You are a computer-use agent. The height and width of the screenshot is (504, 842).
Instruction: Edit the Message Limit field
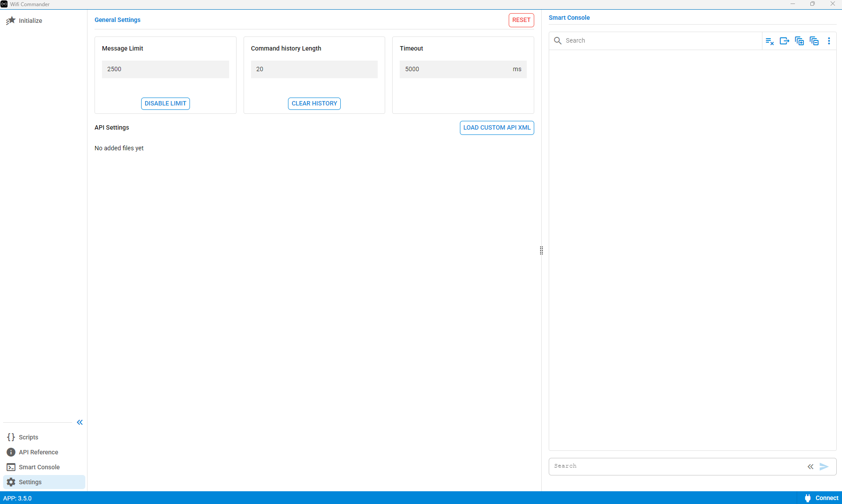click(x=165, y=69)
